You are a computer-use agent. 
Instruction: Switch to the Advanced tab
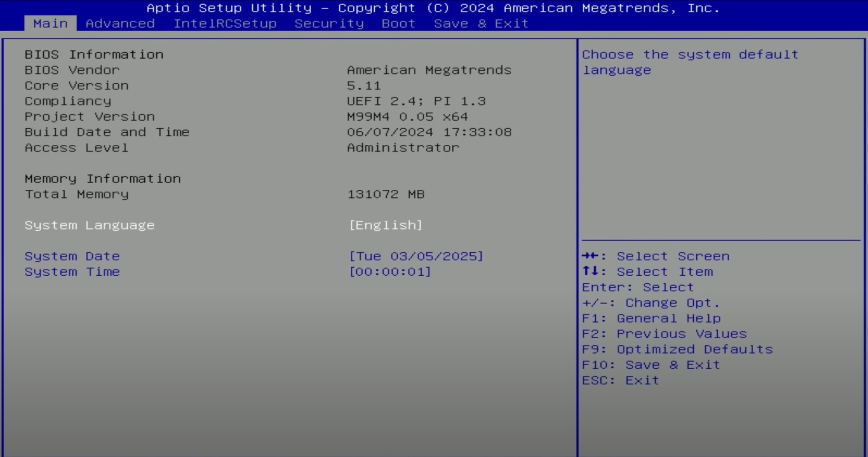pos(120,24)
